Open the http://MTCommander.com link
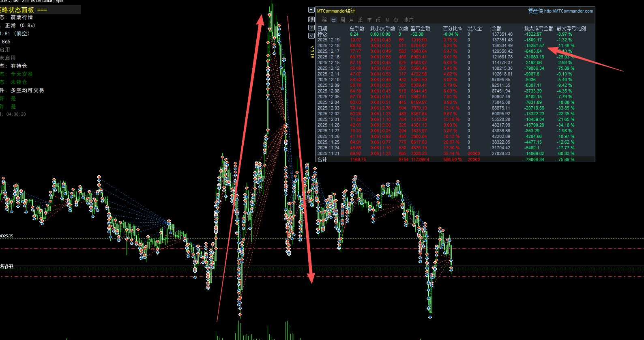 (569, 11)
